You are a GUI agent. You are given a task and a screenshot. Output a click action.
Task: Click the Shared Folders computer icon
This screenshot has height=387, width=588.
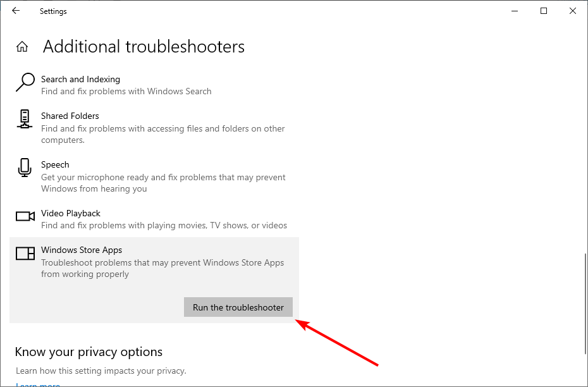[x=25, y=119]
